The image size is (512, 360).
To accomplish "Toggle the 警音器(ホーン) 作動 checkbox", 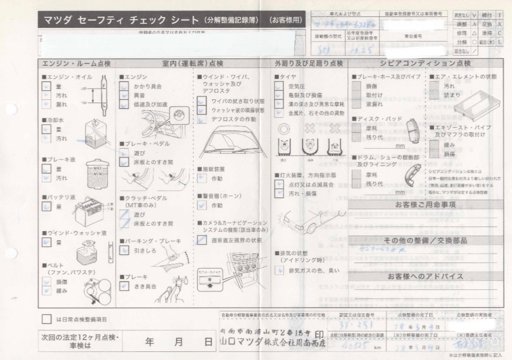I will 202,205.
